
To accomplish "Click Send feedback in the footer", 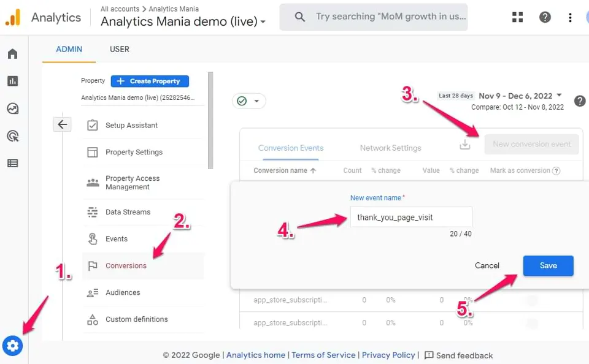I will click(459, 355).
